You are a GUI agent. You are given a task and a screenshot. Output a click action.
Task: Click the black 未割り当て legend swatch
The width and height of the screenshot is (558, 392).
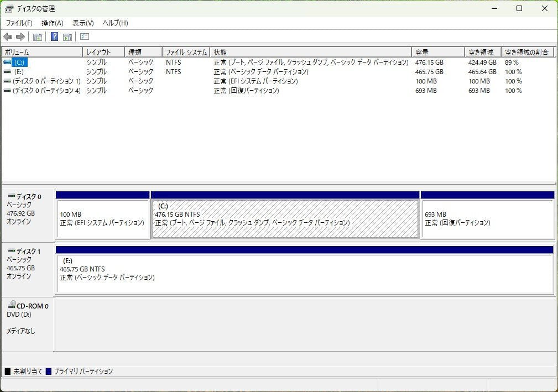coord(8,372)
